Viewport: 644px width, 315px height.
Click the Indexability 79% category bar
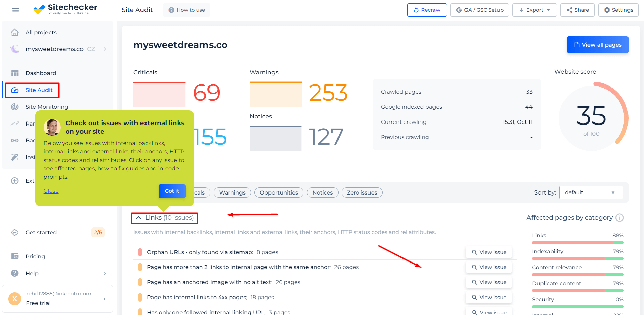point(578,258)
